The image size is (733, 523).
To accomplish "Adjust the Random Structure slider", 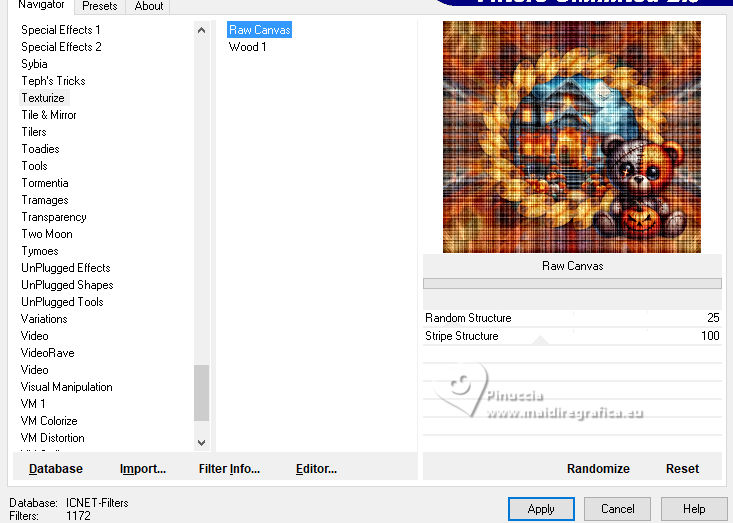I will point(572,318).
